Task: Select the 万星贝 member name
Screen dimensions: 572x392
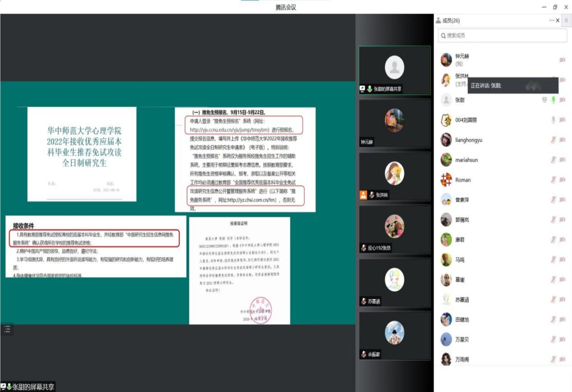Action: 462,340
